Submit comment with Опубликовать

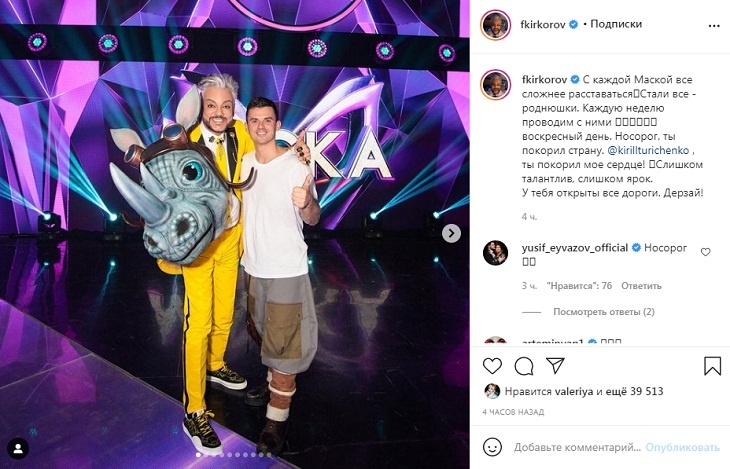click(x=682, y=447)
